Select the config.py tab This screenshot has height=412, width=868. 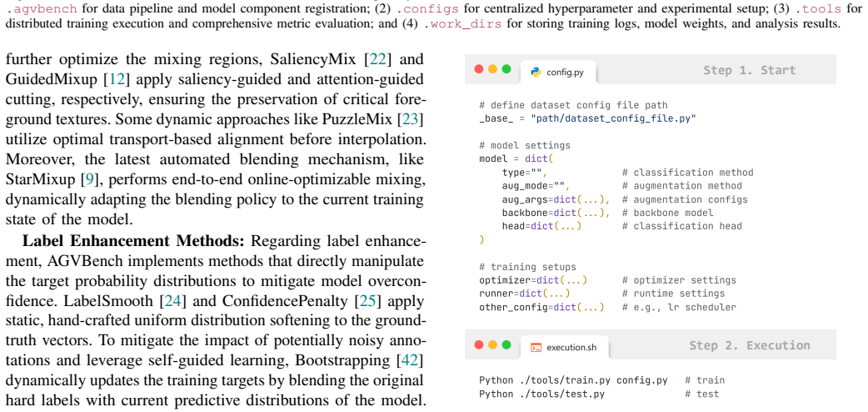pos(558,72)
